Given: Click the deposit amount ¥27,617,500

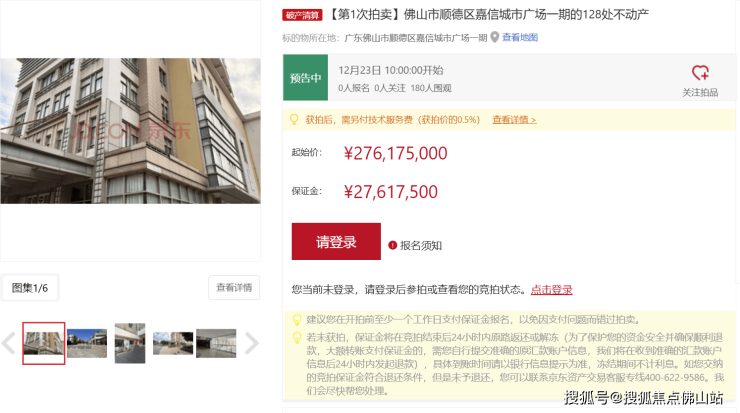Looking at the screenshot, I should click(x=391, y=192).
